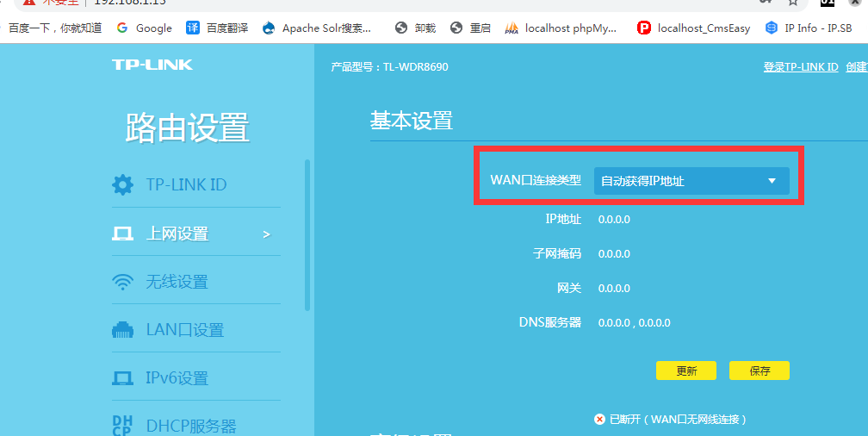Click the 保存 button
Screen dimensions: 868x436
tap(759, 371)
